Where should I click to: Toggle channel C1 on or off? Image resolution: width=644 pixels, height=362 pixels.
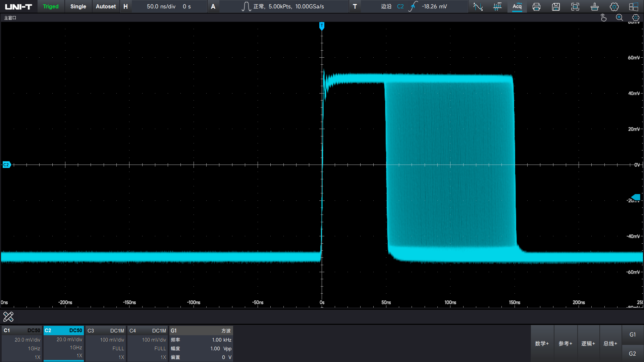(x=22, y=343)
